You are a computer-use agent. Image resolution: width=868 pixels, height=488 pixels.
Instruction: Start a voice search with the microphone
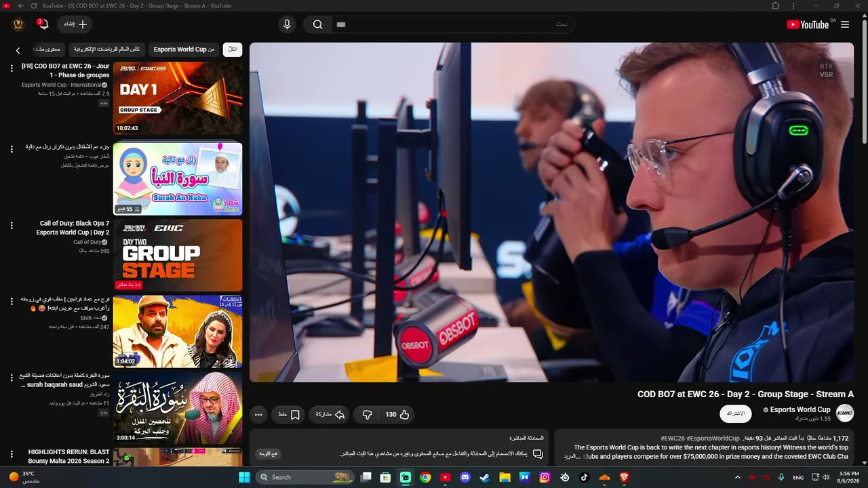pos(287,24)
